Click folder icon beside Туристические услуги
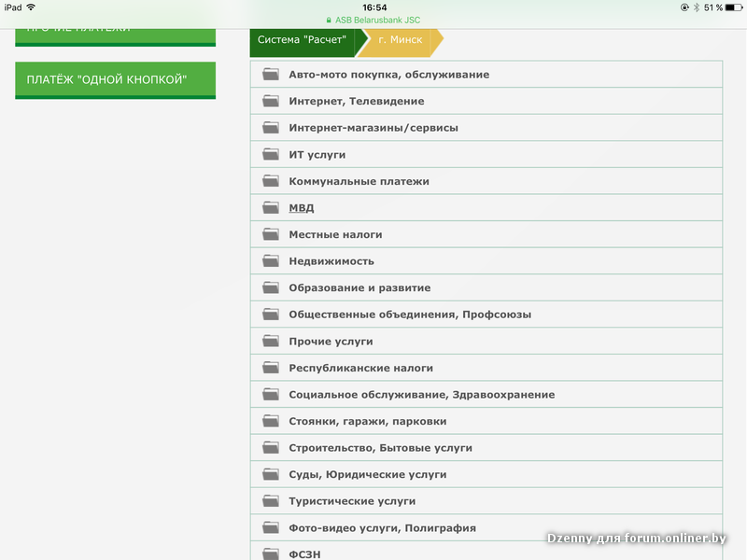 point(271,501)
